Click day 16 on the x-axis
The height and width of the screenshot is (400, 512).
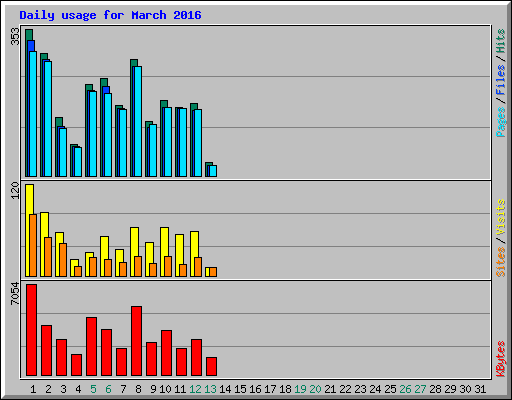(255, 389)
